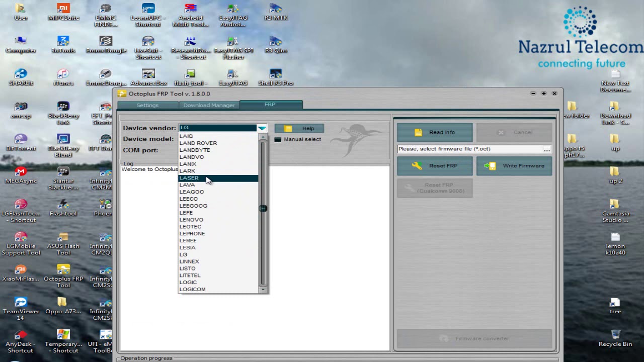Viewport: 644px width, 362px height.
Task: Open Shell R3 Pro desktop icon
Action: pyautogui.click(x=276, y=77)
